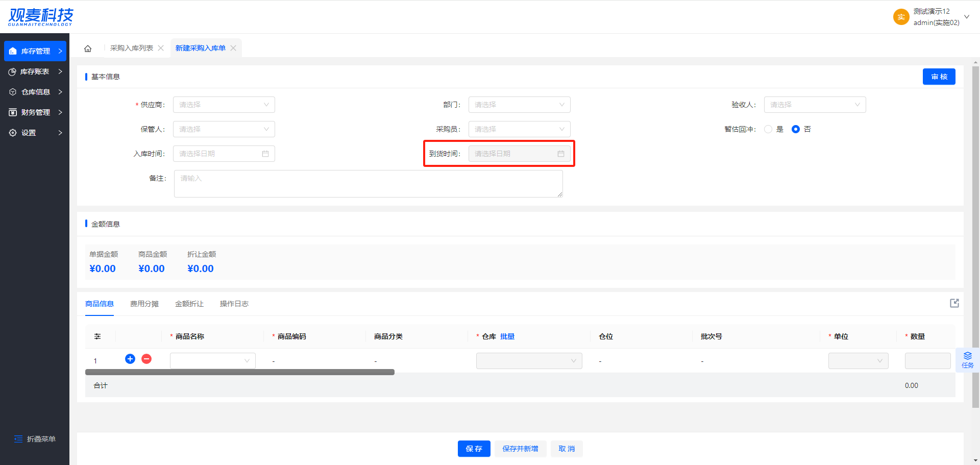This screenshot has width=980, height=465.
Task: Click the 商品金额 ¥0.00 value
Action: click(152, 268)
